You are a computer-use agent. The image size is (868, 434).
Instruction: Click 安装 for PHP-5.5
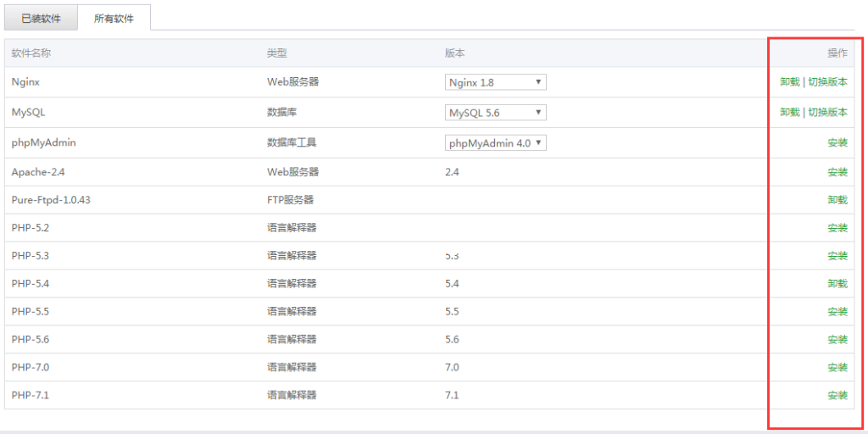tap(837, 312)
